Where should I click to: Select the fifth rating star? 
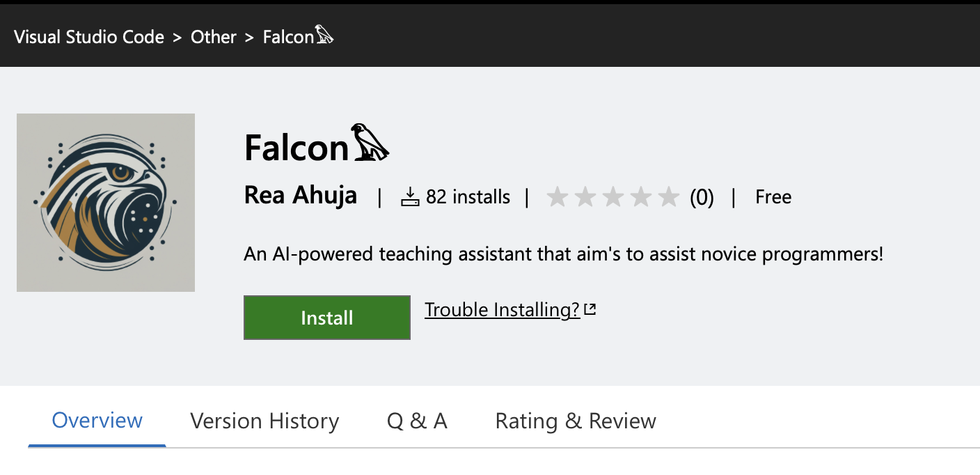pos(669,197)
